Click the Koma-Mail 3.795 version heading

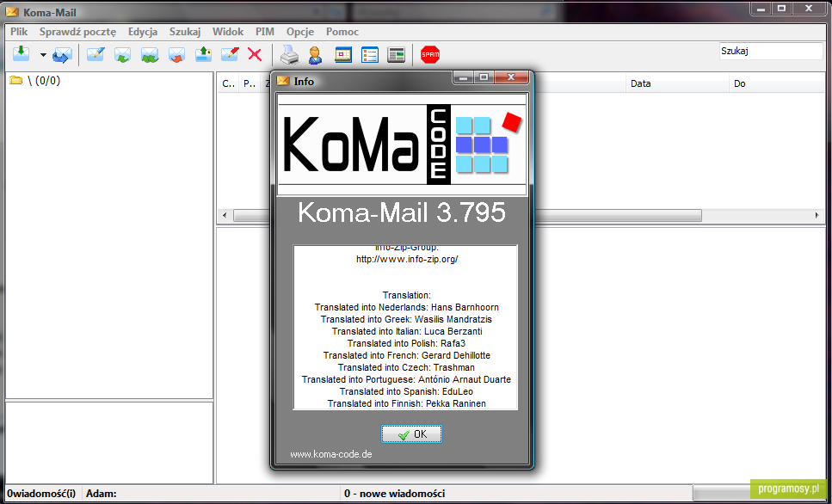pos(402,212)
